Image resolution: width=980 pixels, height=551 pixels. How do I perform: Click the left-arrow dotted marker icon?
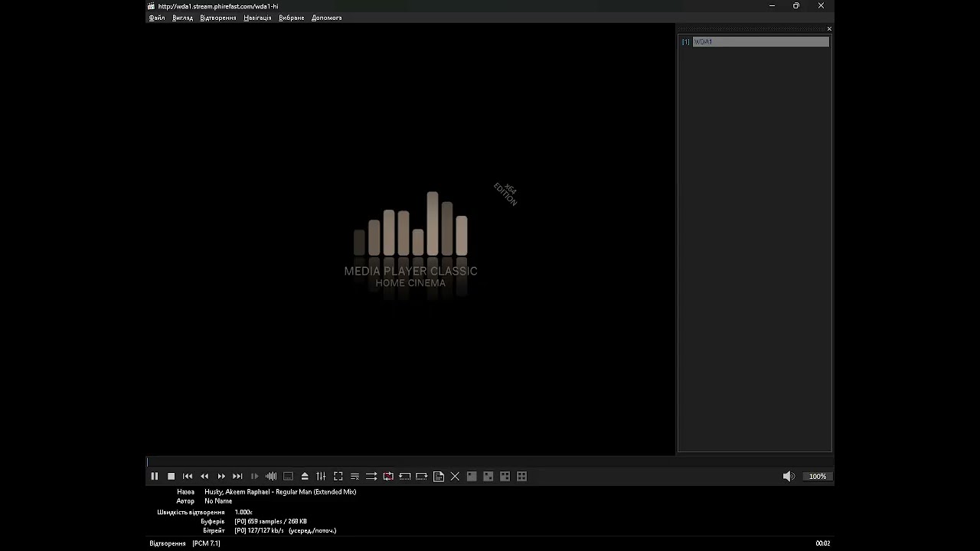[x=405, y=476]
